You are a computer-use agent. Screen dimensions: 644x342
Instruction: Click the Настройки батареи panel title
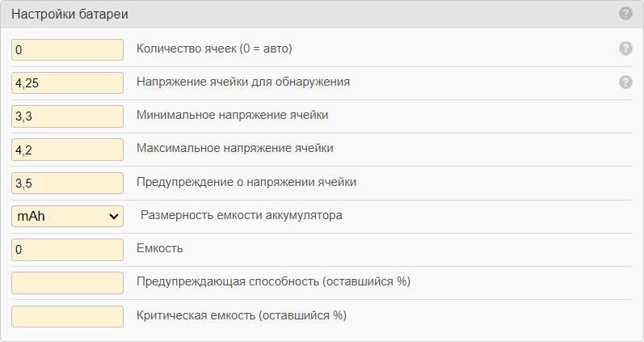69,15
